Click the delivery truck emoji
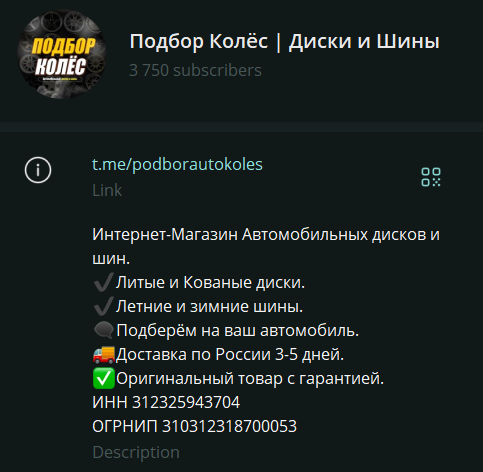Image resolution: width=483 pixels, height=472 pixels. 104,354
